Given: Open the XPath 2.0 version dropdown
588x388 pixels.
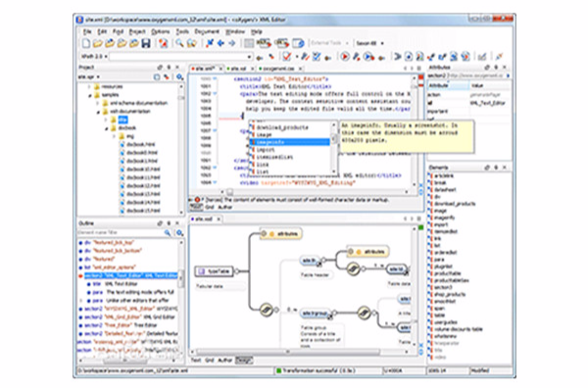Looking at the screenshot, I should click(94, 56).
